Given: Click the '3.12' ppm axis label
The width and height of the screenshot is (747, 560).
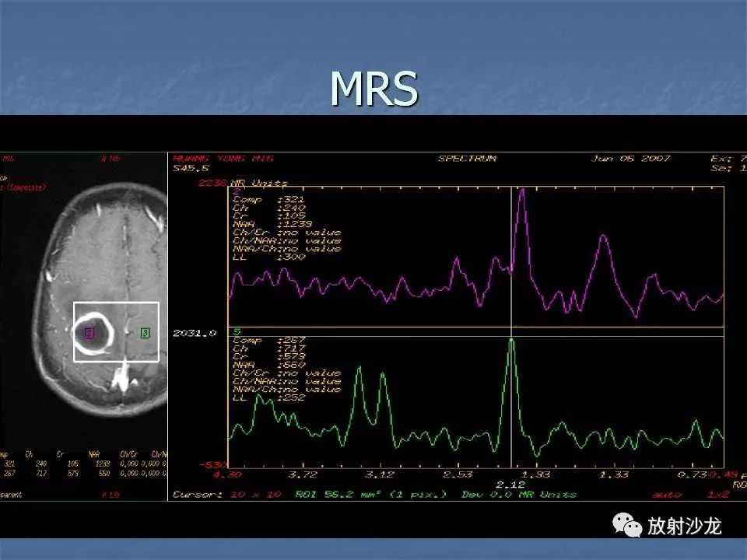Looking at the screenshot, I should [380, 474].
